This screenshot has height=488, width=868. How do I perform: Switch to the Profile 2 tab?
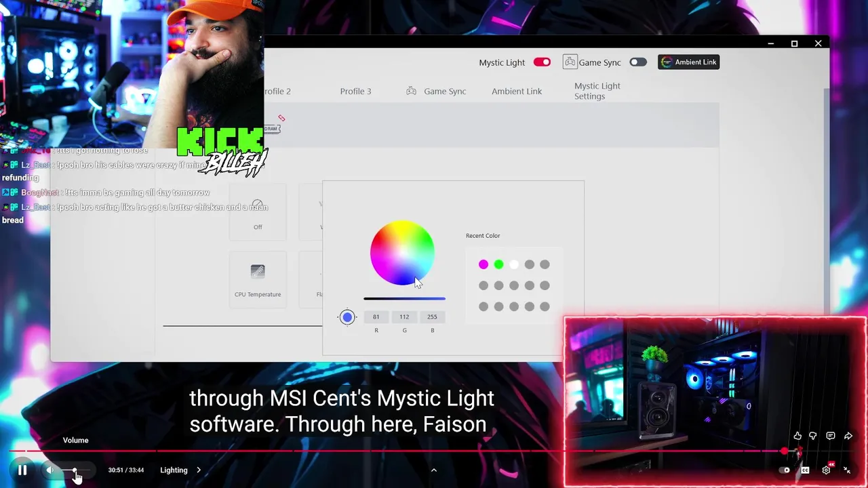[277, 91]
